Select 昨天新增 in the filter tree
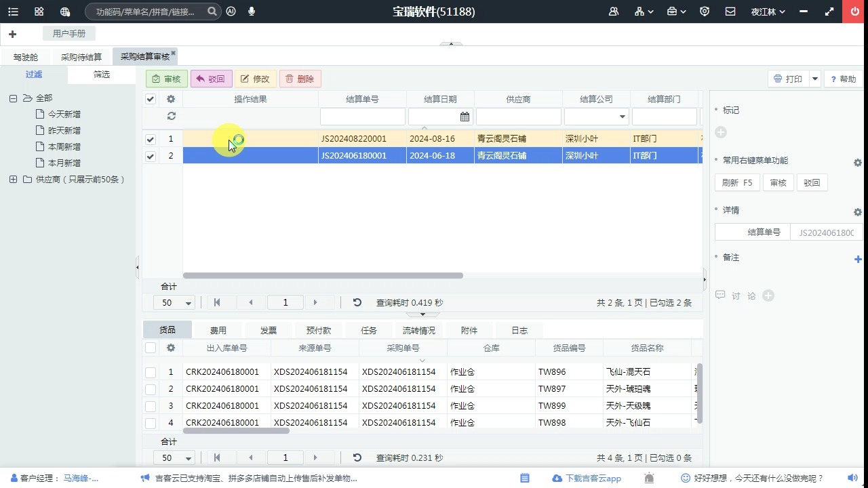868x488 pixels. tap(64, 131)
